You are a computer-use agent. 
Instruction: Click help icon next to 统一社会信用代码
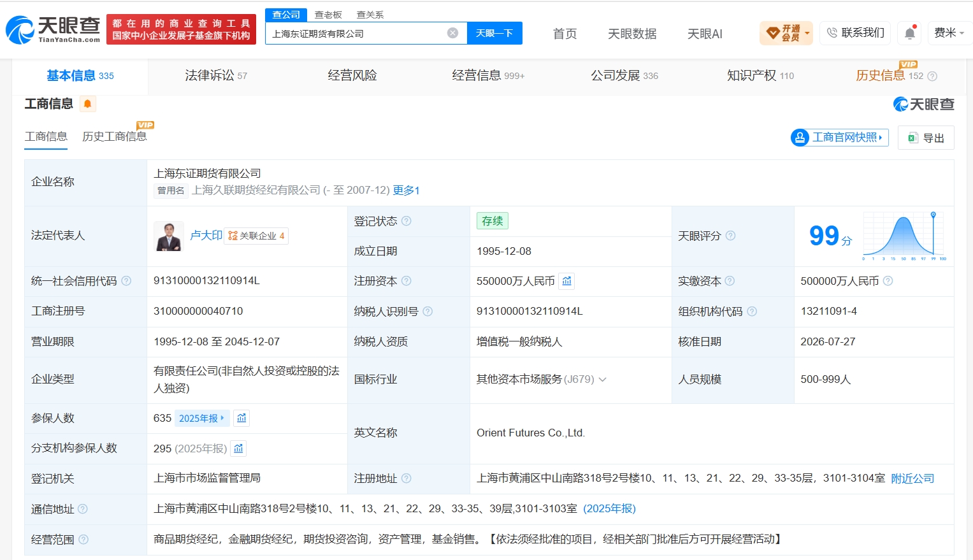pyautogui.click(x=126, y=281)
